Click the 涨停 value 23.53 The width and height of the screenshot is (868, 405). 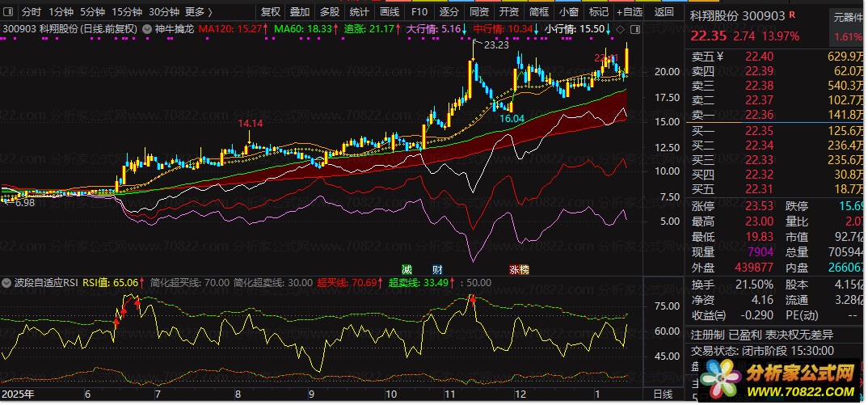point(760,206)
